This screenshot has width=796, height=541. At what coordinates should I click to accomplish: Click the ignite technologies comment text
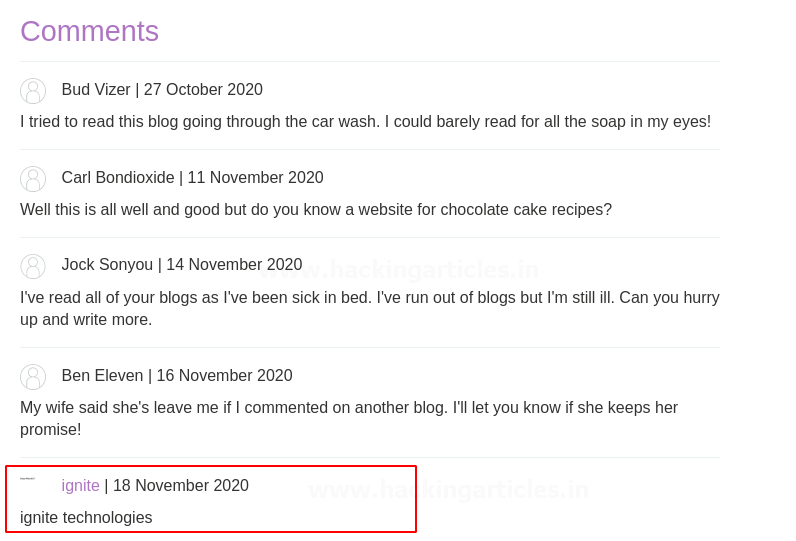pyautogui.click(x=86, y=518)
